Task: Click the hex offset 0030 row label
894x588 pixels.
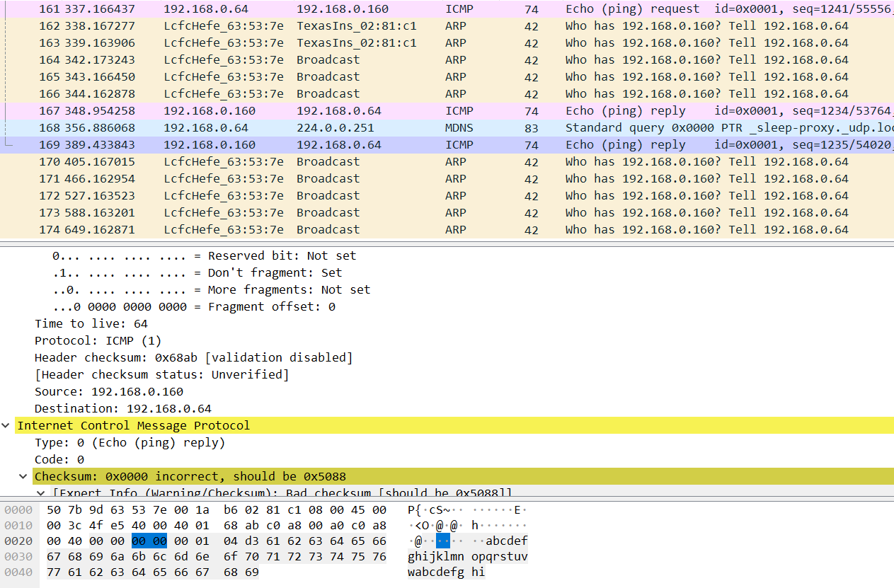Action: (18, 556)
